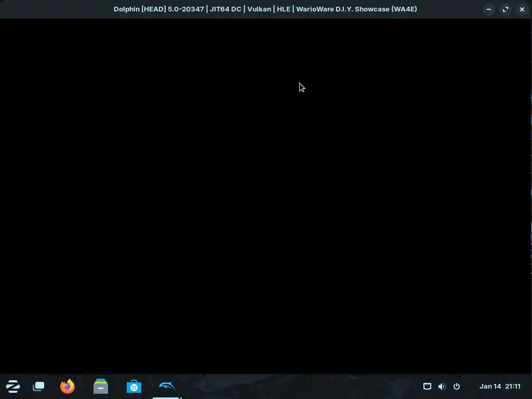Screen dimensions: 532x399
Task: Open the power menu icon
Action: pos(457,386)
